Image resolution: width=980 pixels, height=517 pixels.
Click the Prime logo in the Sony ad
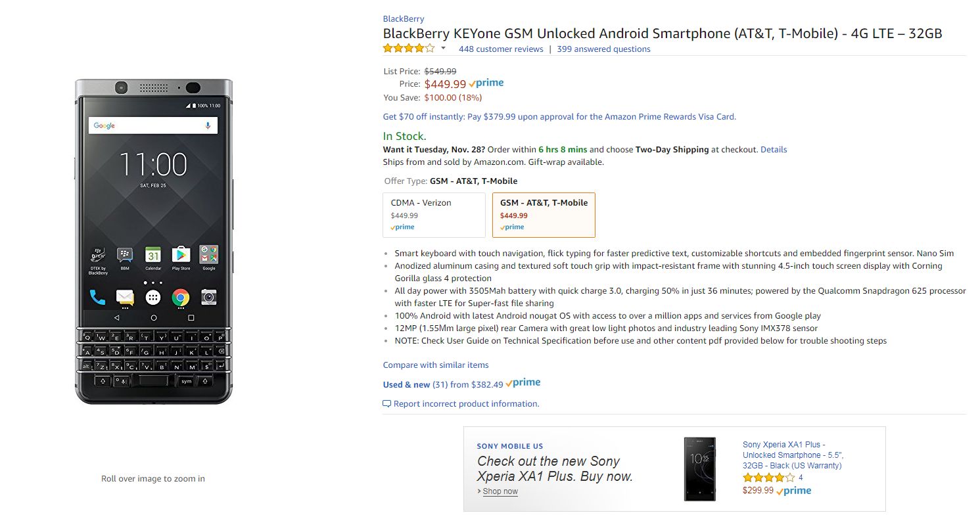pos(794,491)
